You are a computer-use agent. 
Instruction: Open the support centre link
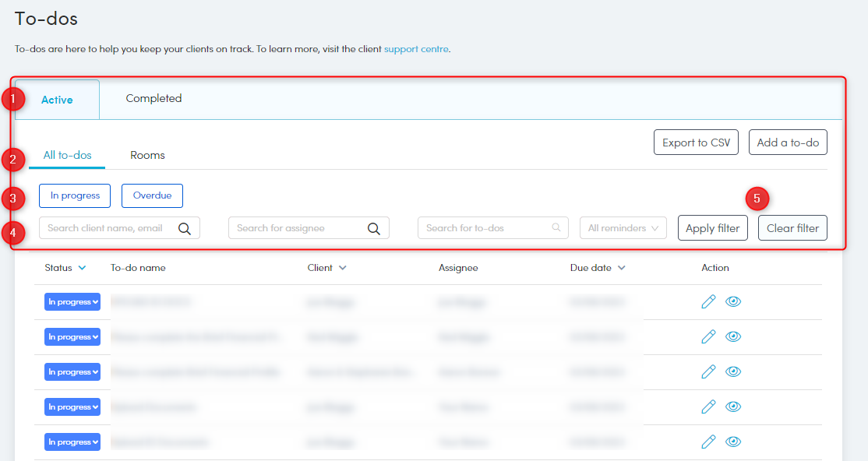point(416,49)
